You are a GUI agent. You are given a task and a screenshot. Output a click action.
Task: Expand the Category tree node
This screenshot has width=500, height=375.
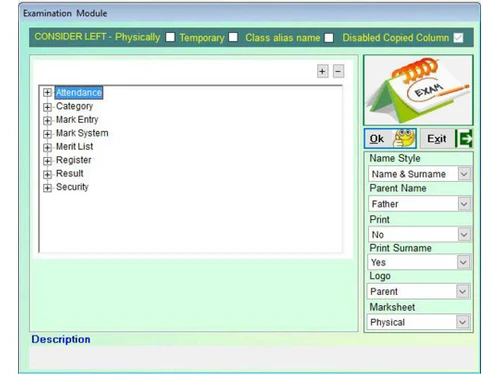click(47, 107)
